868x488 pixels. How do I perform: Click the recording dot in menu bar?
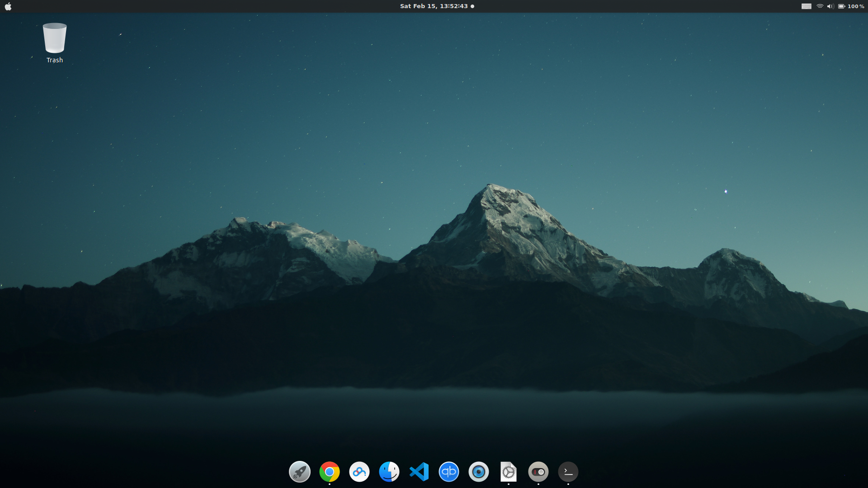click(474, 6)
